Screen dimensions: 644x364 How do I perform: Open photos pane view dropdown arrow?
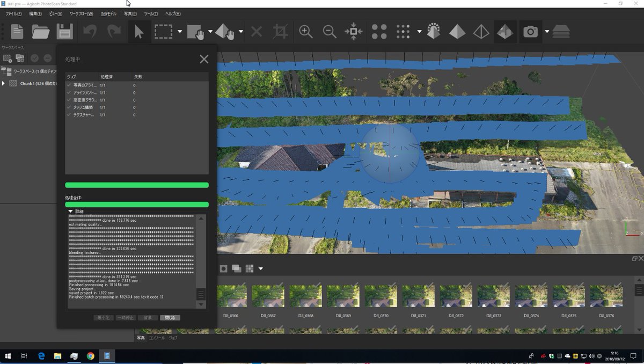pos(261,268)
